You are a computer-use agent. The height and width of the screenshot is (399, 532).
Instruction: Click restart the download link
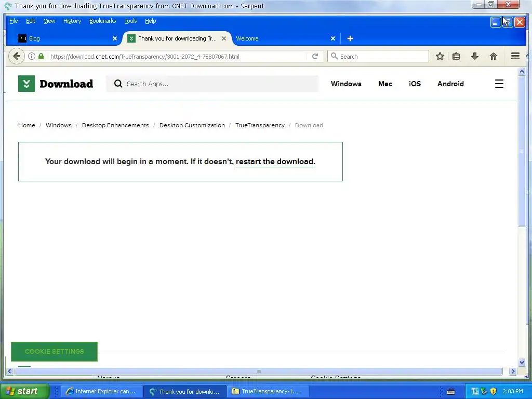point(275,162)
